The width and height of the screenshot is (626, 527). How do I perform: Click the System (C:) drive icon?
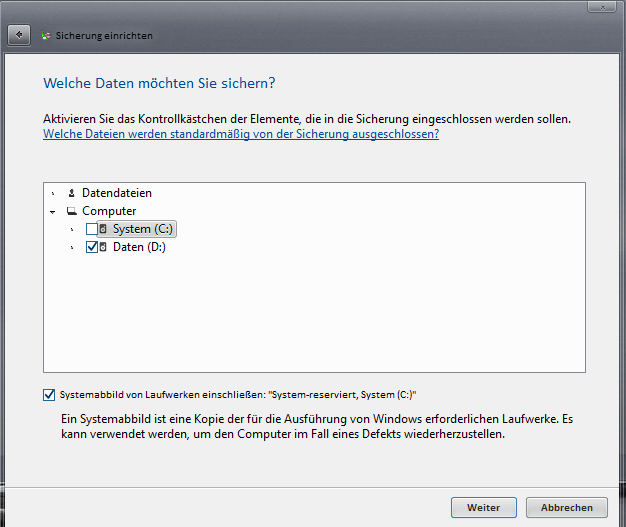[103, 229]
